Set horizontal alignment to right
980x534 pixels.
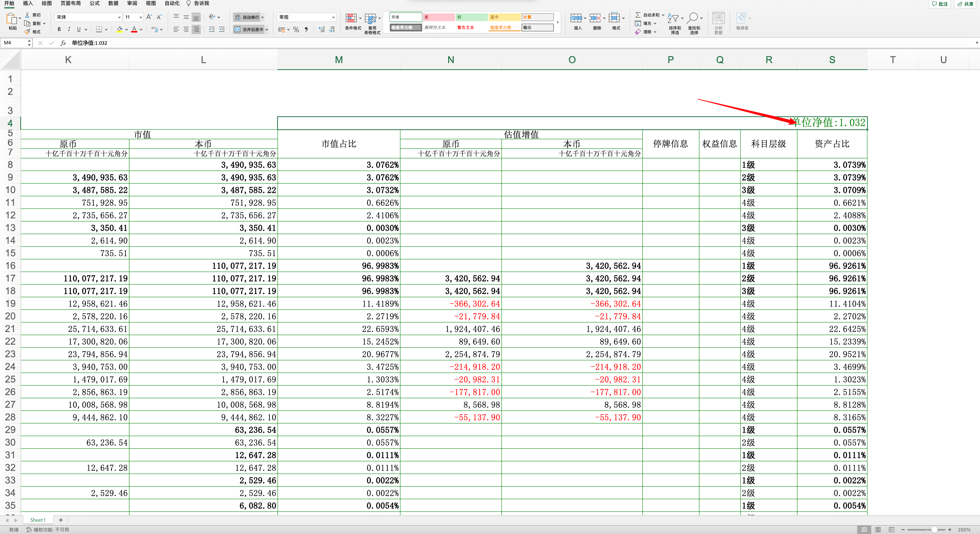coord(196,29)
